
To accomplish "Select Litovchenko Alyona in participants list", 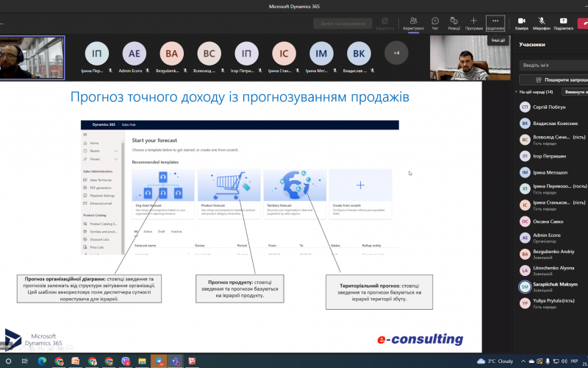I will (x=553, y=270).
